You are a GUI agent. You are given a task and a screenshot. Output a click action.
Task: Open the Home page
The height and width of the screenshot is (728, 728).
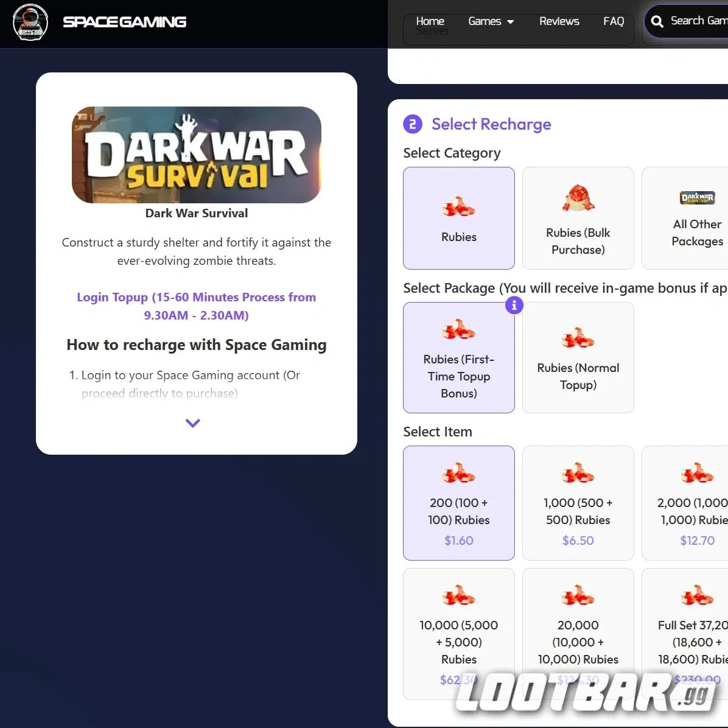[430, 21]
